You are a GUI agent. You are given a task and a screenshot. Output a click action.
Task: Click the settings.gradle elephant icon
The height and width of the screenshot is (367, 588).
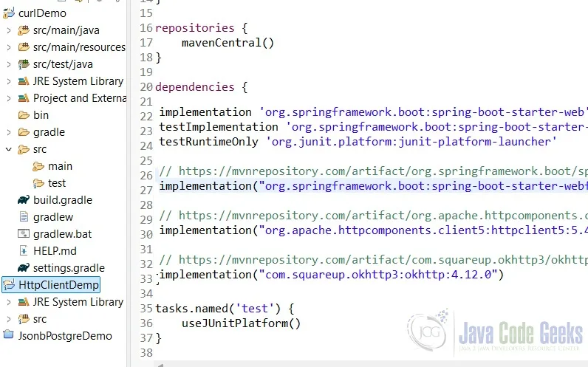click(24, 267)
